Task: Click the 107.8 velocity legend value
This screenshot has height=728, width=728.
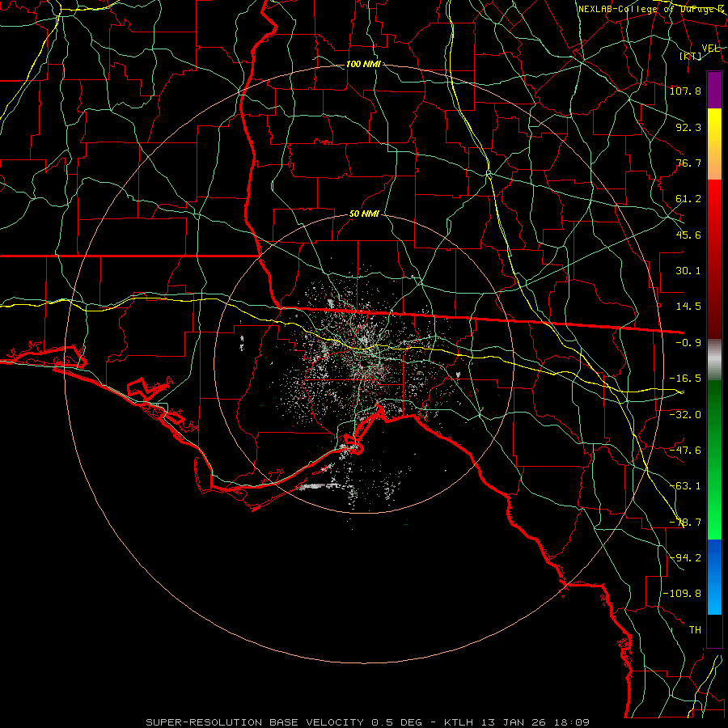Action: click(x=685, y=91)
